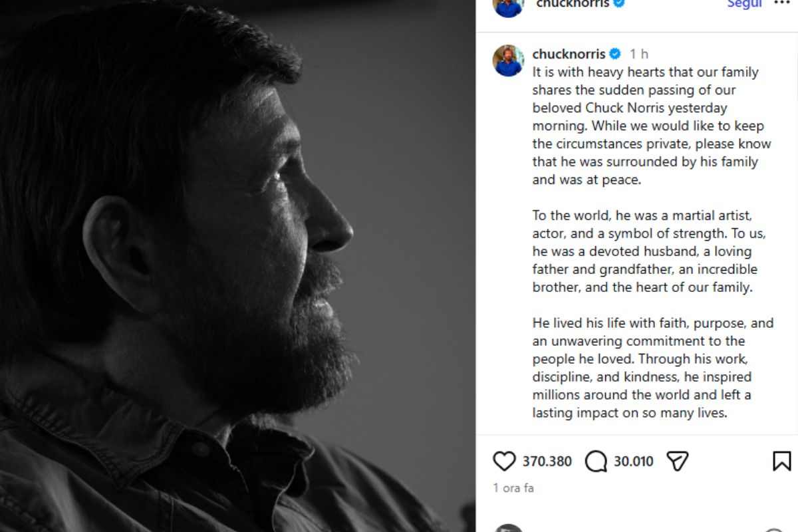Open chucknorris profile from the caption username
798x532 pixels.
point(569,55)
